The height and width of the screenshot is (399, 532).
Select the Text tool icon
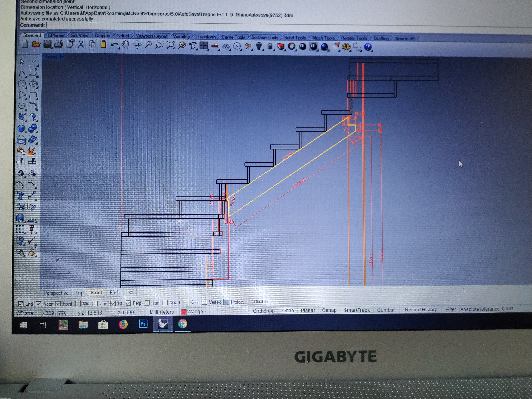pos(20,196)
